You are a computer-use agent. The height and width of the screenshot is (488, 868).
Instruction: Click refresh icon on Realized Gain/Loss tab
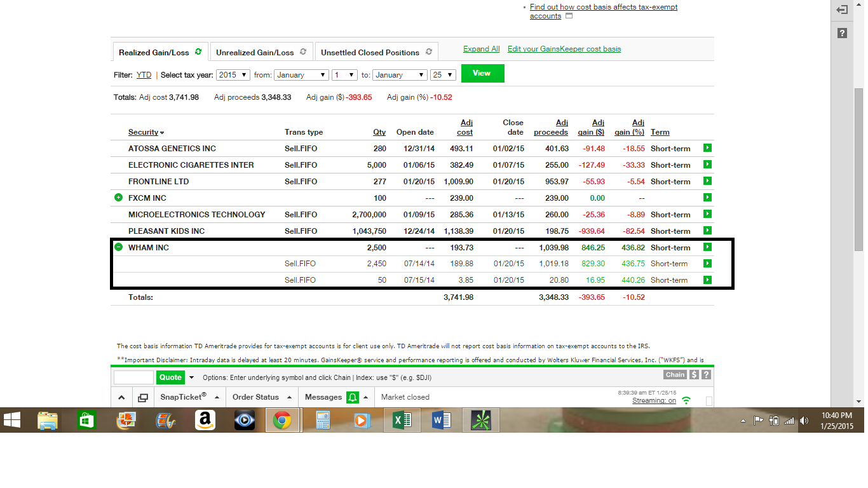coord(198,52)
